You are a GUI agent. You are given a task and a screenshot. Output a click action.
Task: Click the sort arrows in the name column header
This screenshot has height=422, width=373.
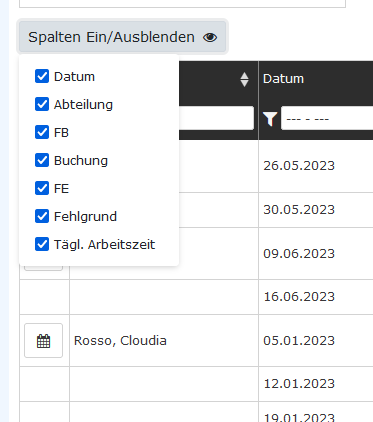click(x=244, y=79)
